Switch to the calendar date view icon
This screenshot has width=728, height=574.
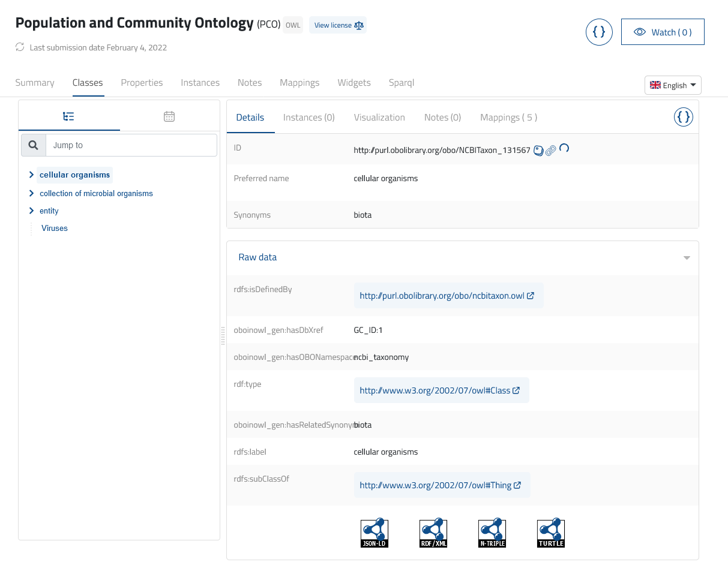click(169, 116)
